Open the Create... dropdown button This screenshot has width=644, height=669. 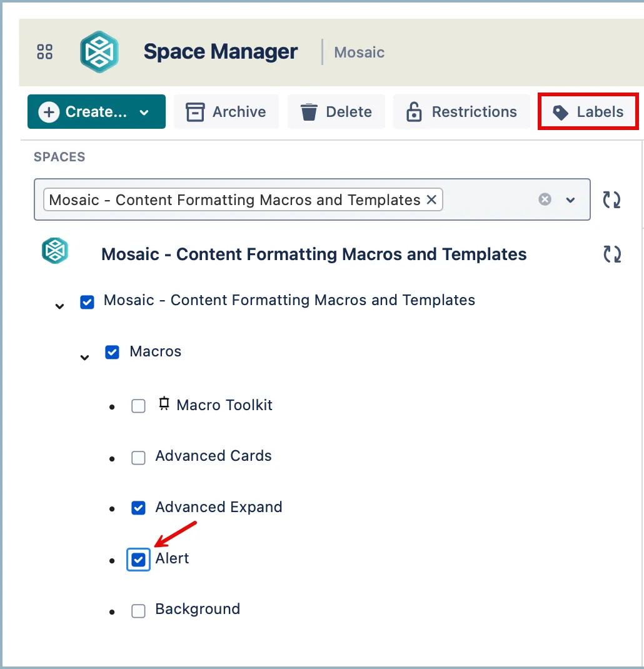[96, 112]
